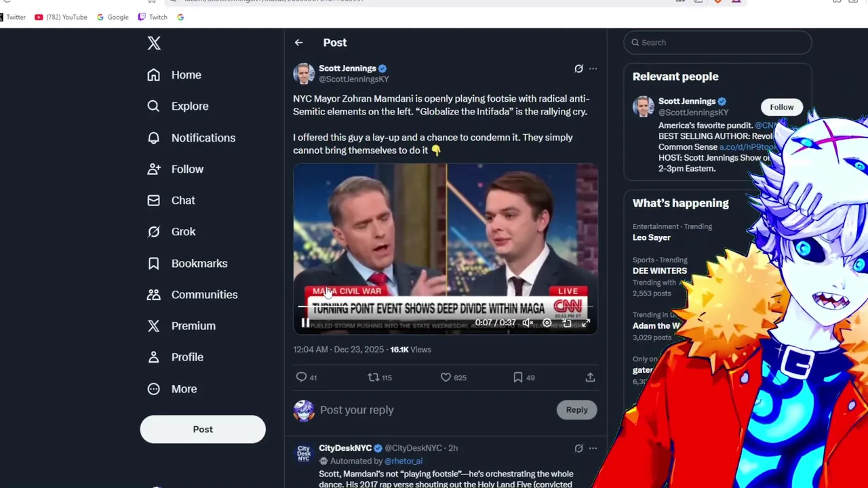Viewport: 868px width, 488px height.
Task: Open Scott Jennings profile avatar in post
Action: pos(304,74)
